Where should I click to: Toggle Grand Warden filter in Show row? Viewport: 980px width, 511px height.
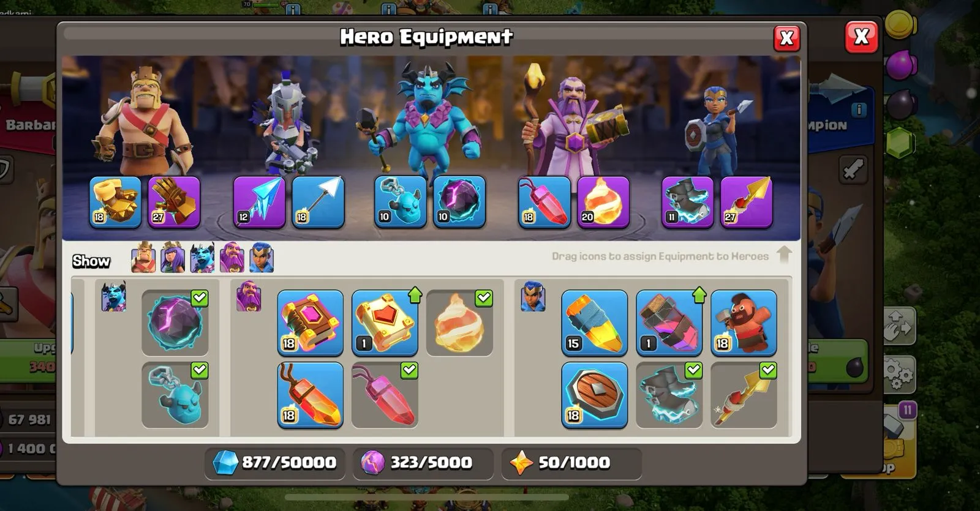232,258
